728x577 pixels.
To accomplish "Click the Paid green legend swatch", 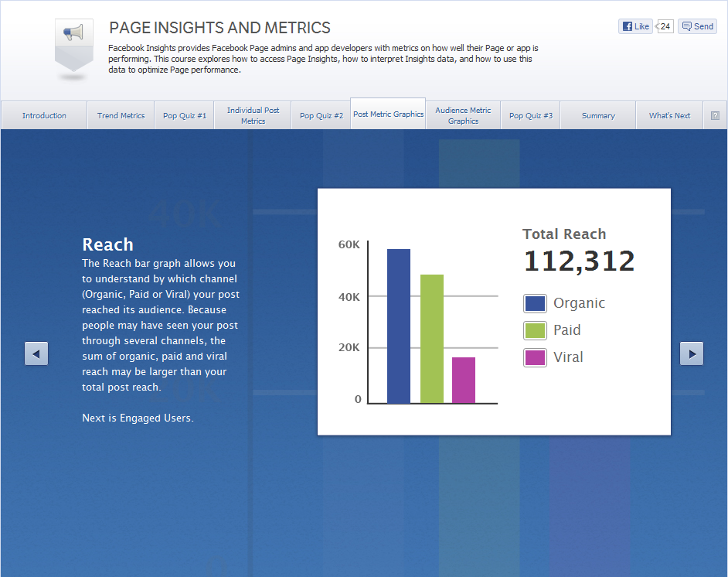I will [535, 330].
